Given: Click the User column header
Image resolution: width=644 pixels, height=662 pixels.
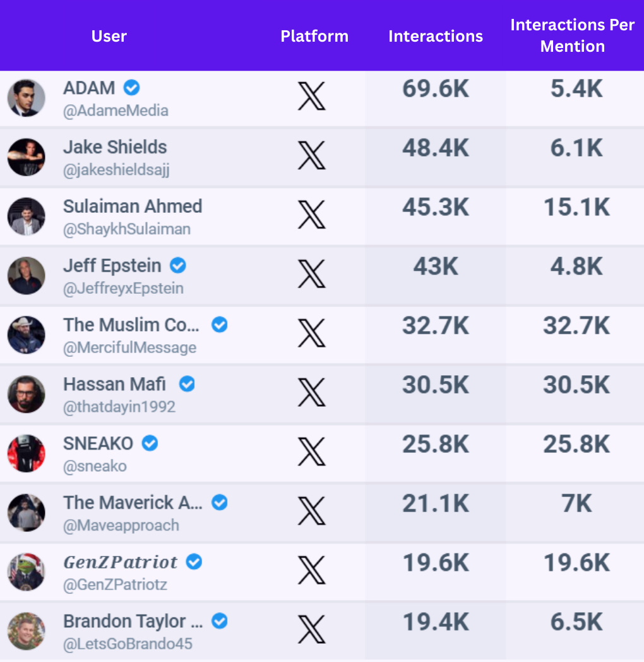Looking at the screenshot, I should (109, 36).
